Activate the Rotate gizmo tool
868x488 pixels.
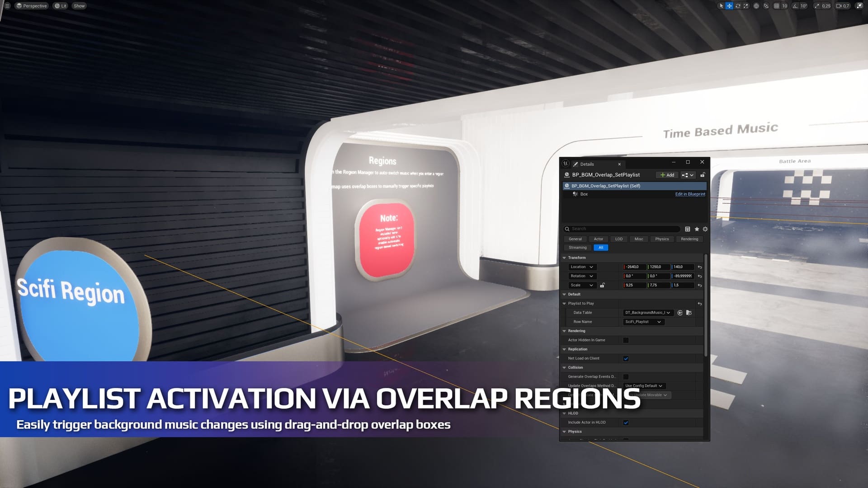click(x=738, y=6)
